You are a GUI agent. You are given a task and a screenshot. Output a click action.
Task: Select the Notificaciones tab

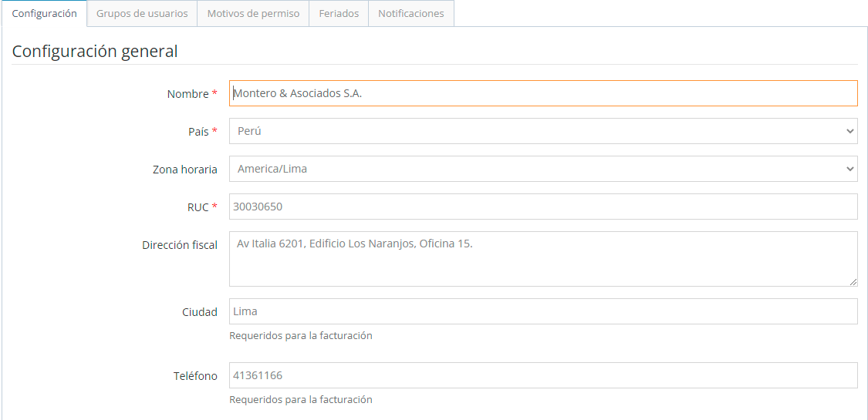pos(410,14)
